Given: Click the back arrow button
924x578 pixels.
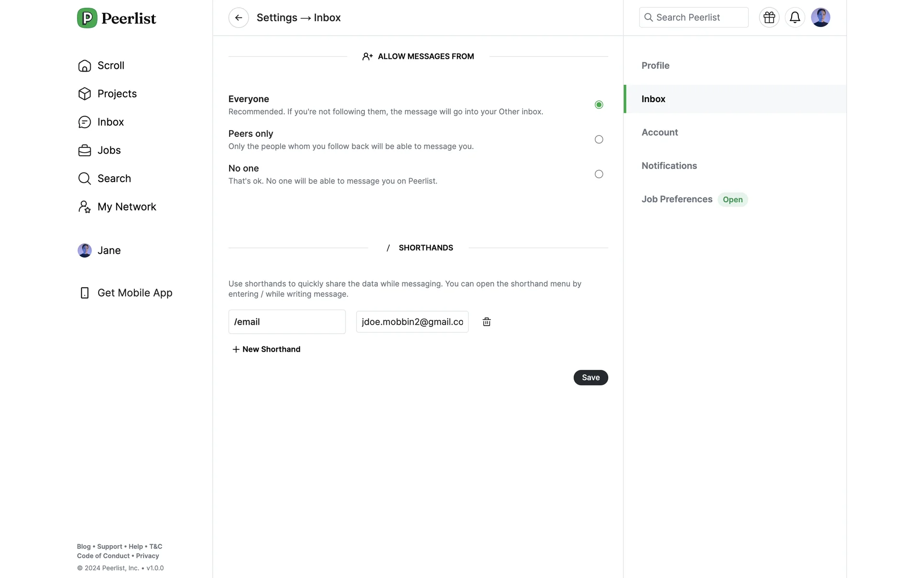Looking at the screenshot, I should click(238, 18).
